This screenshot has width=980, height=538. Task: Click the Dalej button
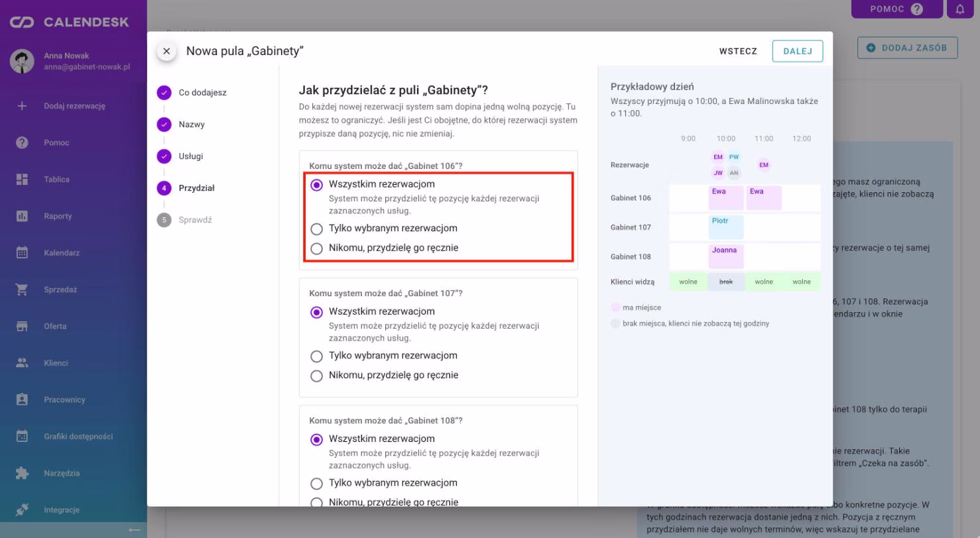click(x=798, y=51)
